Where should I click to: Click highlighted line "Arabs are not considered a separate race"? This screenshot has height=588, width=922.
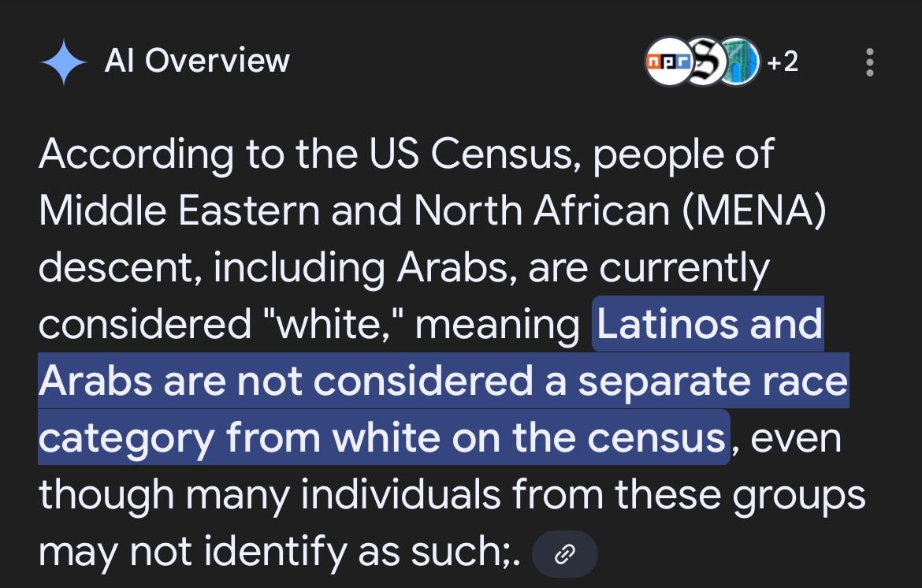tap(443, 381)
